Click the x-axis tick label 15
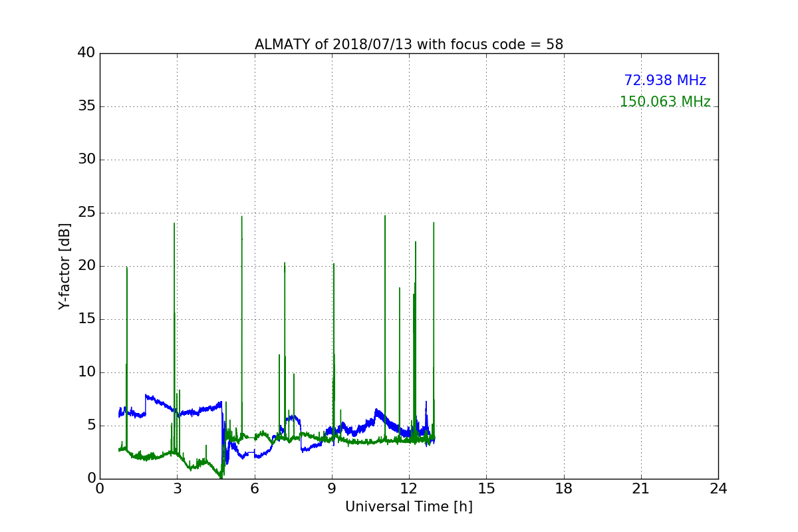Image resolution: width=798 pixels, height=532 pixels. (x=486, y=489)
